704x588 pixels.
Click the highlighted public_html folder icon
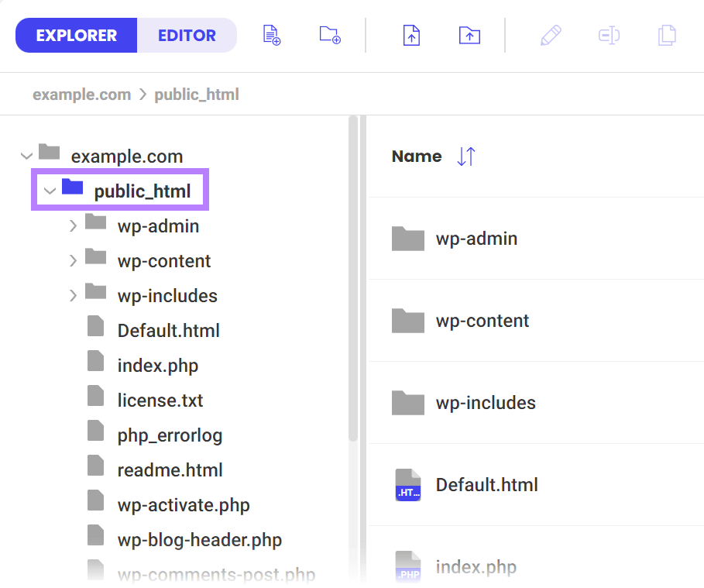click(73, 189)
